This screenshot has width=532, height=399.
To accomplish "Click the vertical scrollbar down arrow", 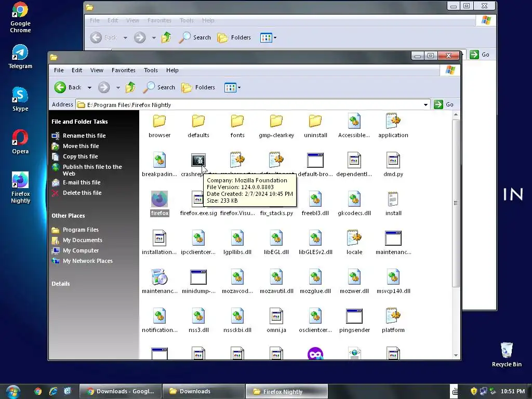I will (x=456, y=355).
